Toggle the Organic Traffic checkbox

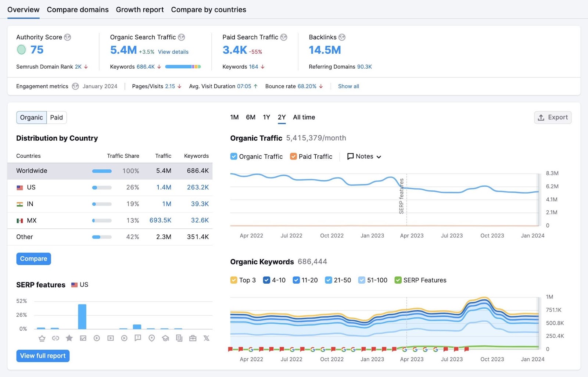(x=234, y=156)
